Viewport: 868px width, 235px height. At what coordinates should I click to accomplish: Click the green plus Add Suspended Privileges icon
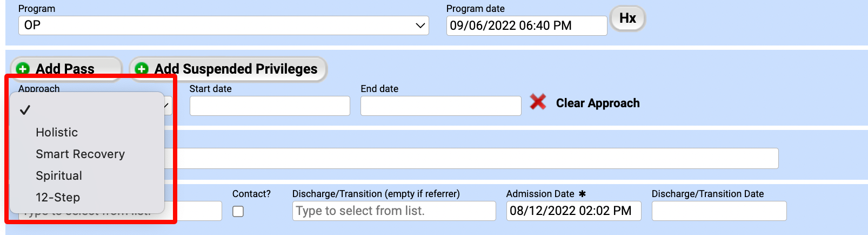coord(142,69)
